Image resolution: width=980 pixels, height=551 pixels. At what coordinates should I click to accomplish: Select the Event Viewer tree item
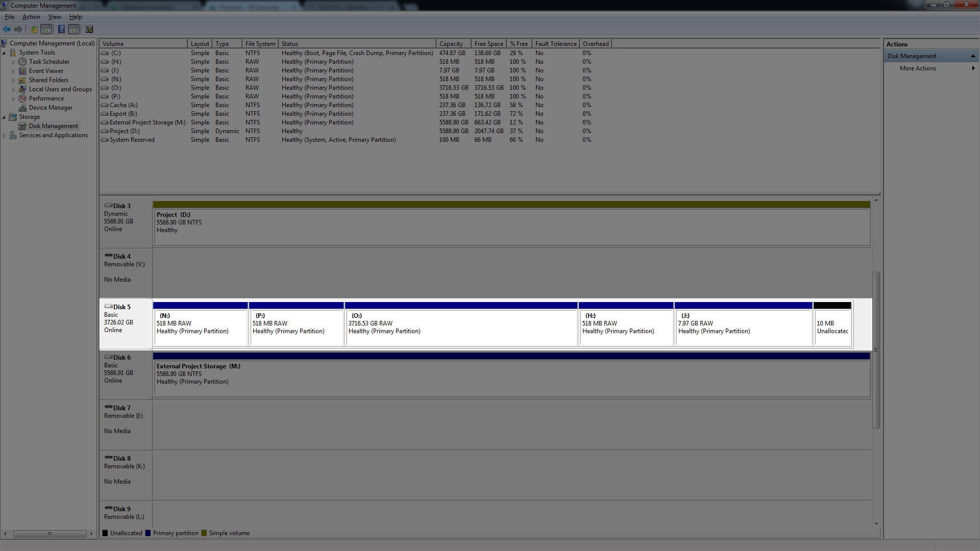click(46, 71)
